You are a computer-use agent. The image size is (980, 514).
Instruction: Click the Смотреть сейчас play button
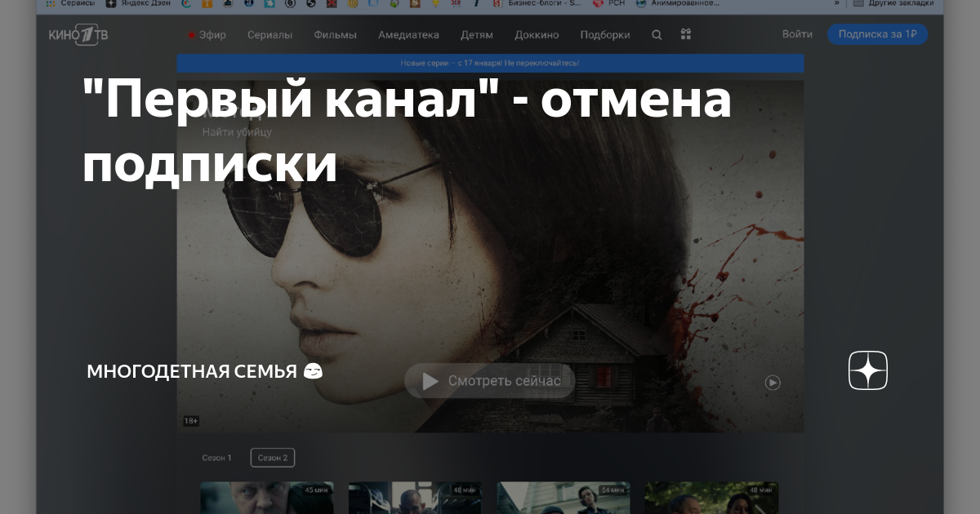tap(490, 381)
